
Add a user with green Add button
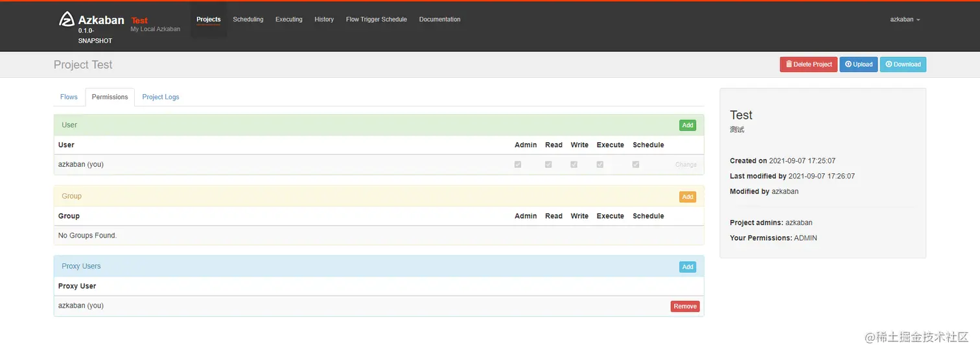click(x=688, y=125)
